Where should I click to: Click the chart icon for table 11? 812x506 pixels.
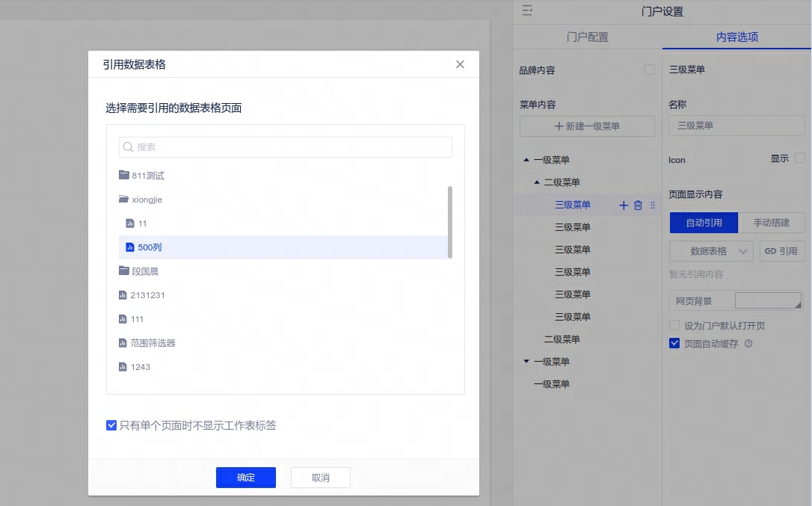tap(130, 223)
